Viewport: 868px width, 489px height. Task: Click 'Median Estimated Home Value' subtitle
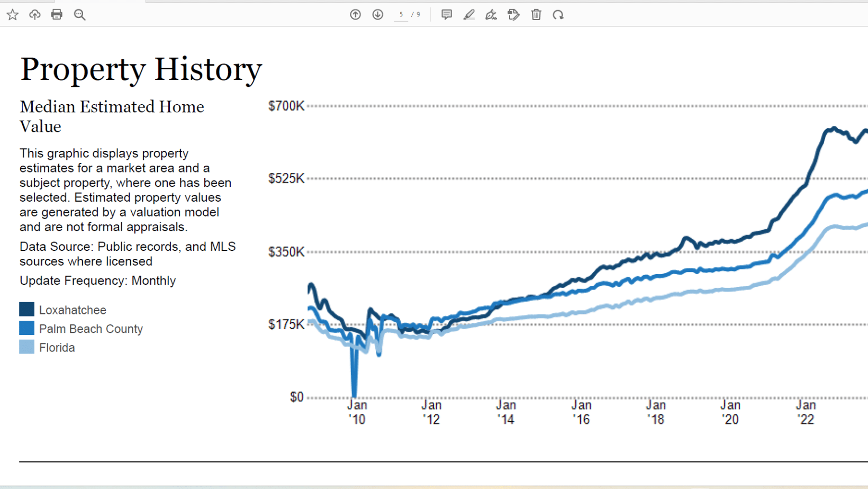tap(112, 116)
